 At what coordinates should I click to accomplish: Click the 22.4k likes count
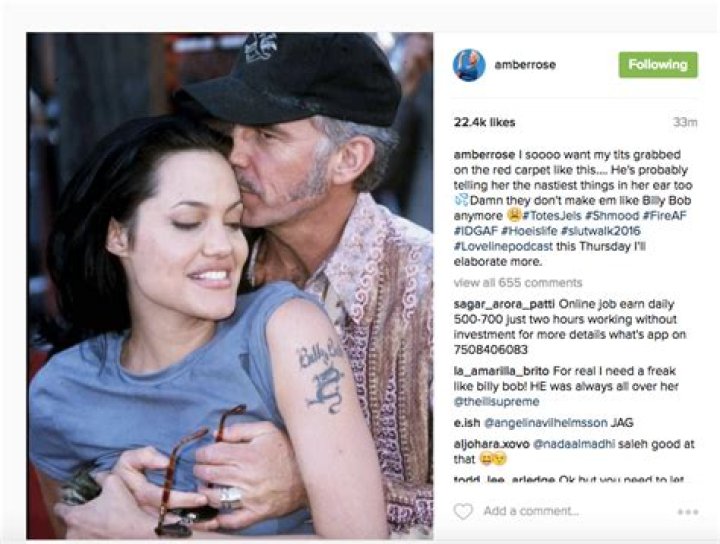[x=484, y=122]
